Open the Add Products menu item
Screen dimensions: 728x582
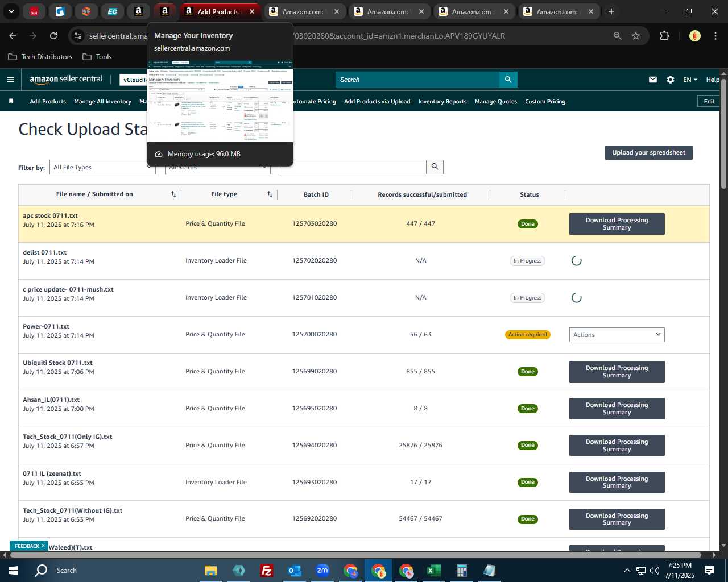tap(48, 101)
